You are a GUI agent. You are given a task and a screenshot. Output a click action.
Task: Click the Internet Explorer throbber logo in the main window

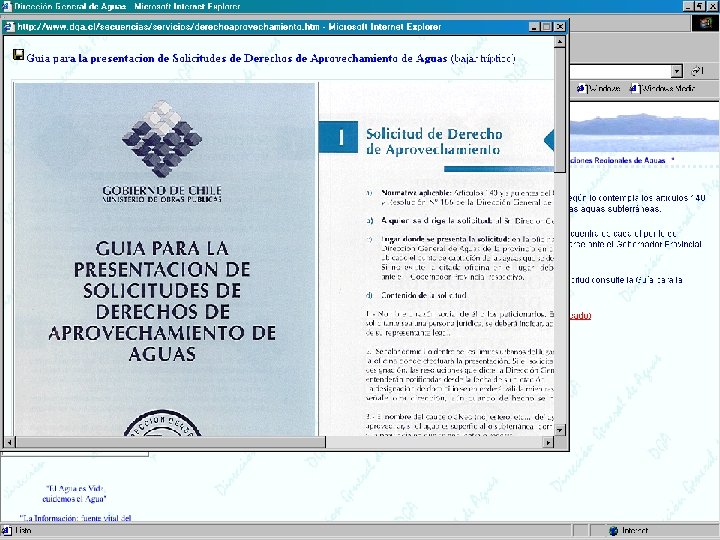705,23
